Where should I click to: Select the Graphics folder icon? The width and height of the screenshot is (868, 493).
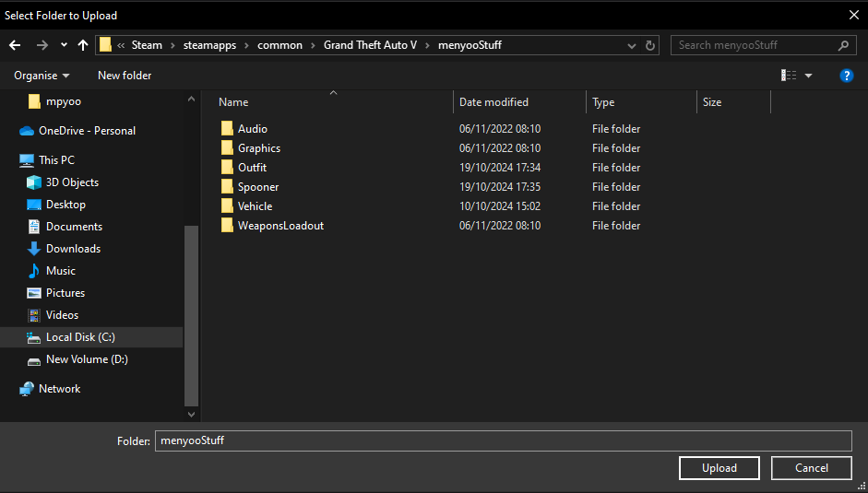click(227, 148)
